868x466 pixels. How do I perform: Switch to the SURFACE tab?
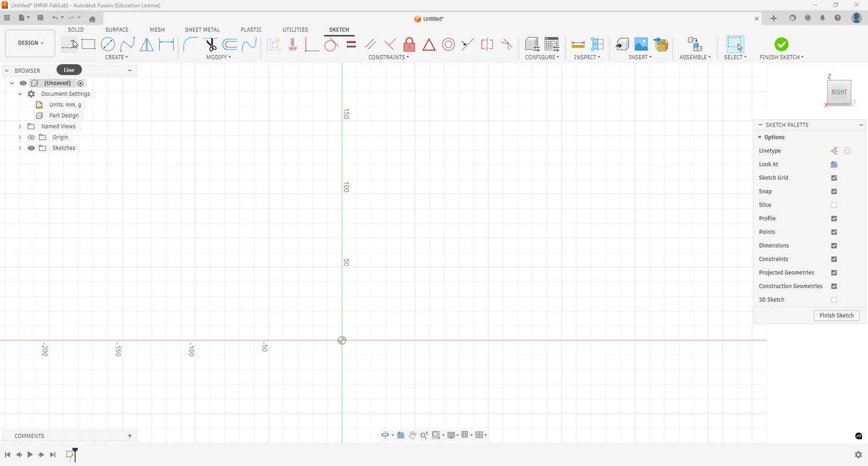(x=117, y=30)
